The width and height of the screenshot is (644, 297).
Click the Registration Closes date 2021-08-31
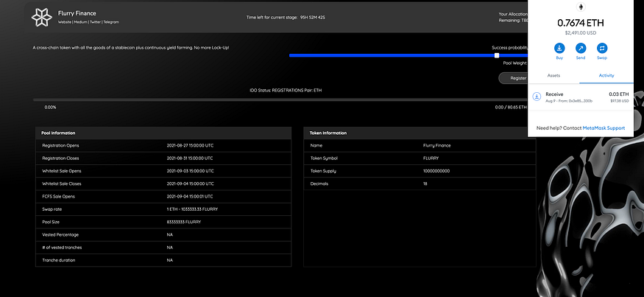click(x=190, y=158)
